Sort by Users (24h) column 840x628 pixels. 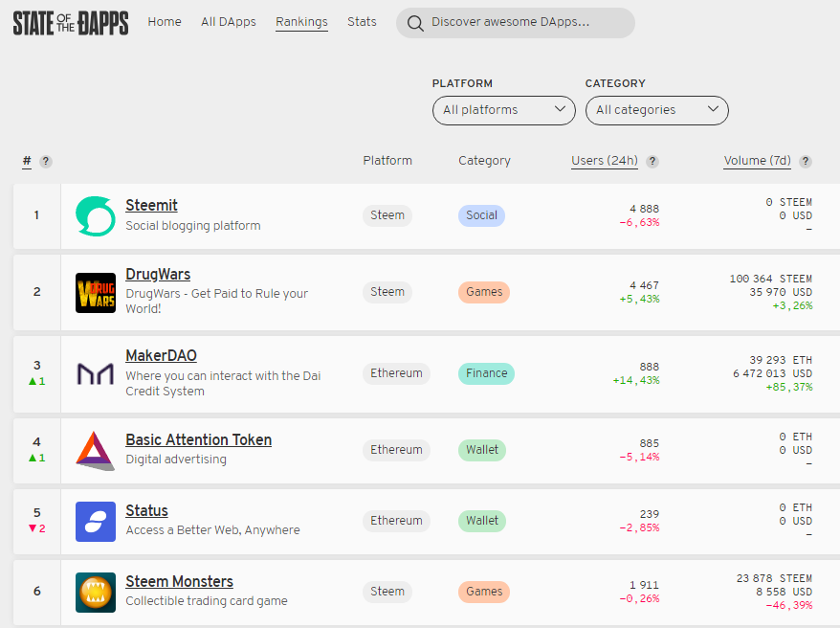(605, 161)
